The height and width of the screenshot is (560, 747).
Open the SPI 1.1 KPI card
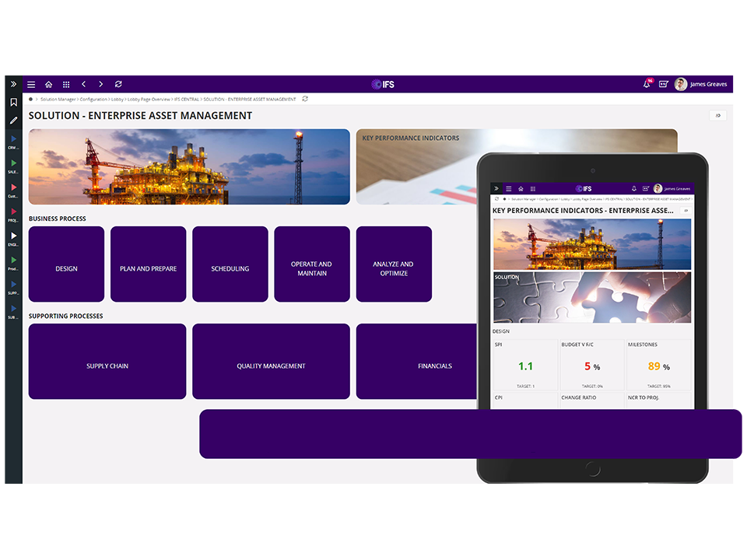coord(525,365)
